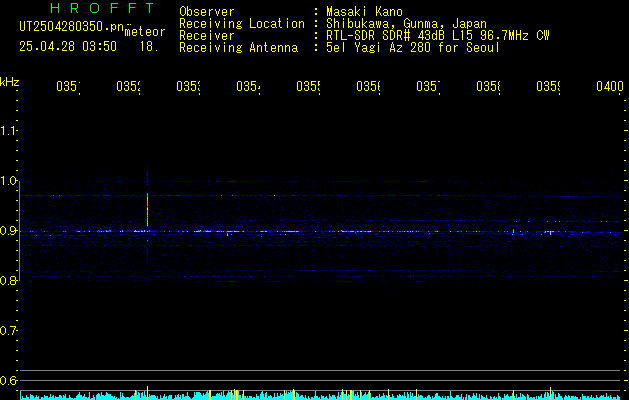Click the 0.8 kHz frequency label
This screenshot has height=400, width=629.
(x=8, y=280)
